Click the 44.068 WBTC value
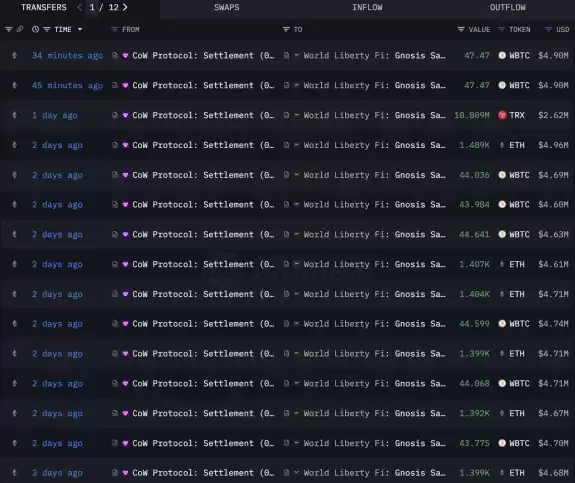Viewport: 575px width, 483px height. [x=475, y=384]
